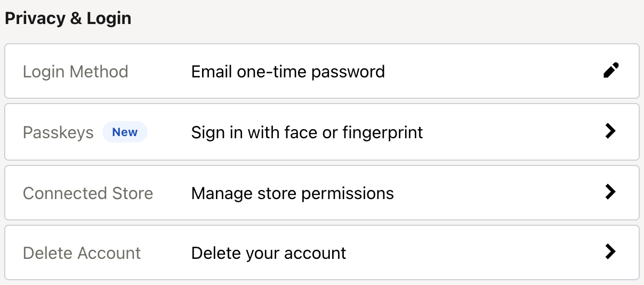The height and width of the screenshot is (285, 644).
Task: Select the Delete Account label
Action: pyautogui.click(x=82, y=252)
